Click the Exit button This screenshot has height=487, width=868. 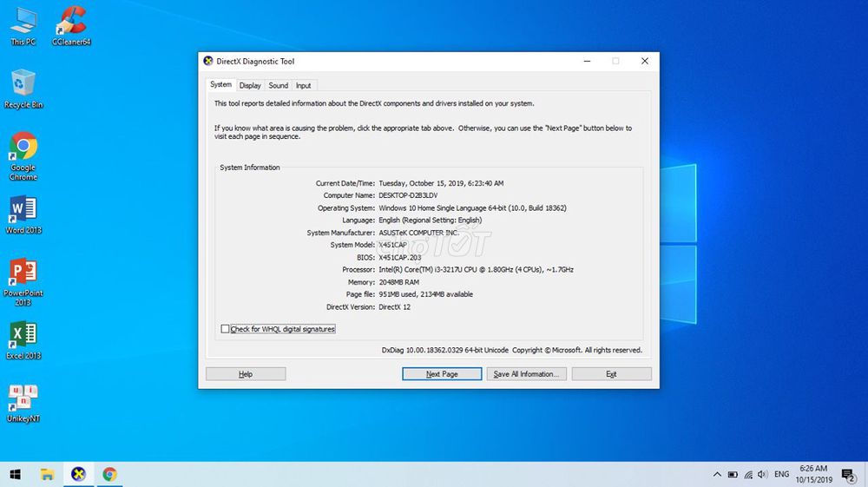(x=611, y=374)
